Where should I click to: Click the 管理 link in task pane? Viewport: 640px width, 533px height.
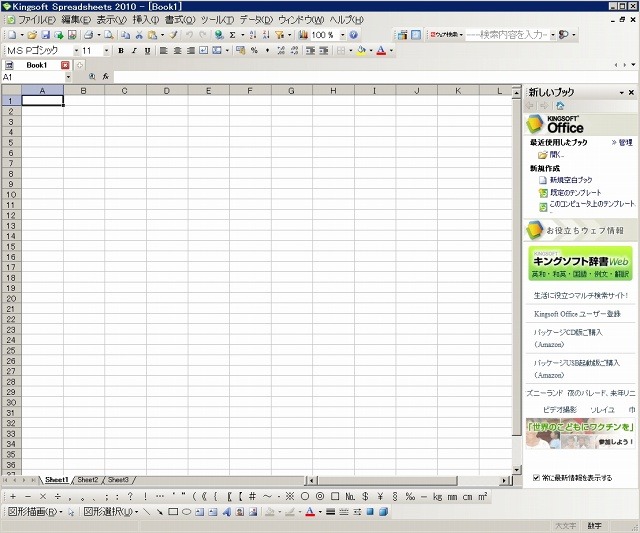(x=625, y=142)
